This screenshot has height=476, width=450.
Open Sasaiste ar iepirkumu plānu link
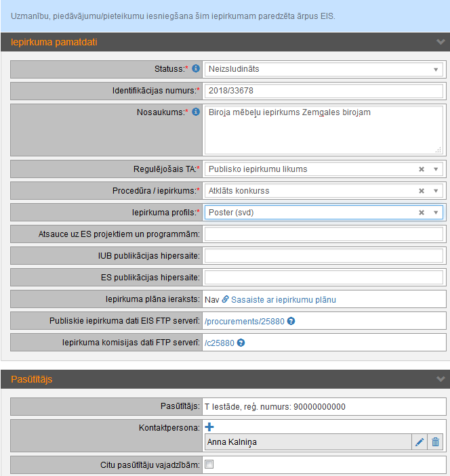pyautogui.click(x=283, y=299)
